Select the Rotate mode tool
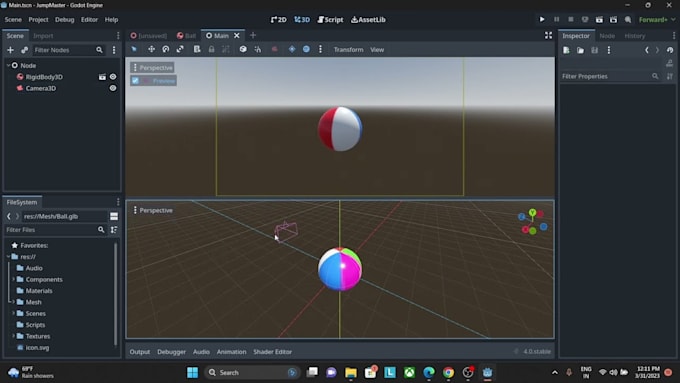 (166, 49)
